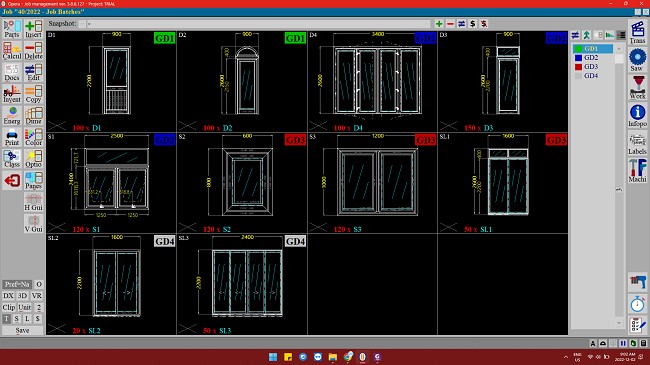This screenshot has height=365, width=650.
Task: Open the Panes tool
Action: (x=34, y=180)
